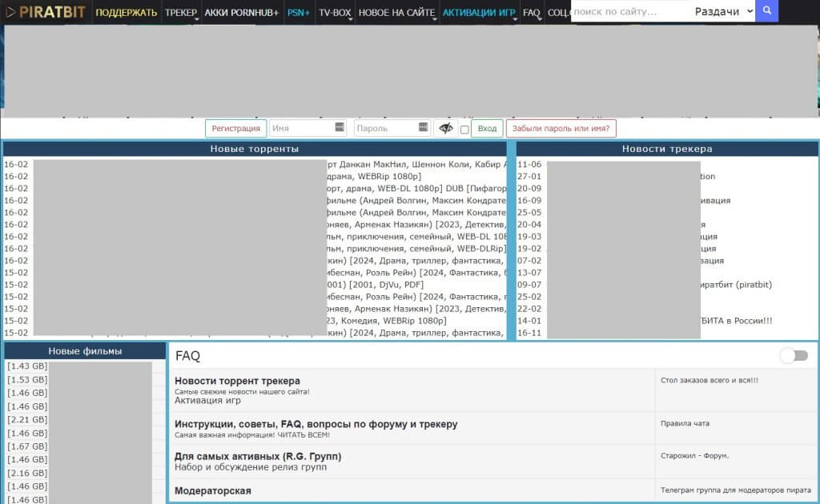
Task: Click the Регистрация button
Action: coord(235,128)
